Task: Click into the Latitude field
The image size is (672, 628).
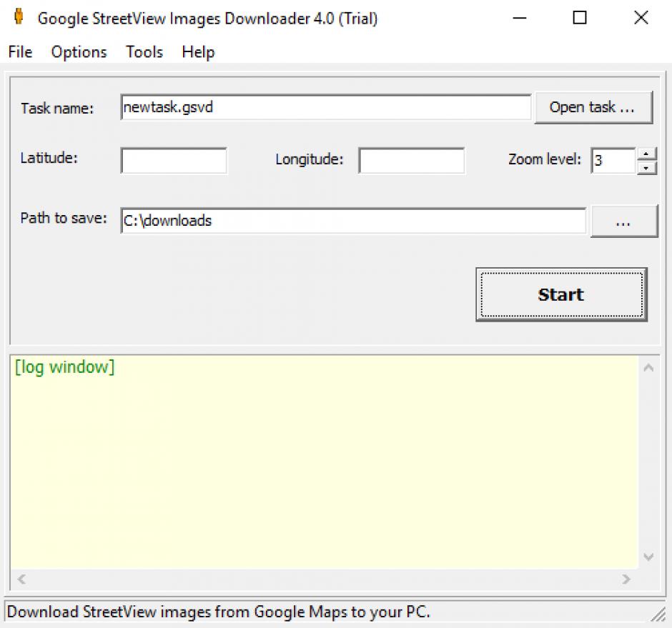Action: 174,161
